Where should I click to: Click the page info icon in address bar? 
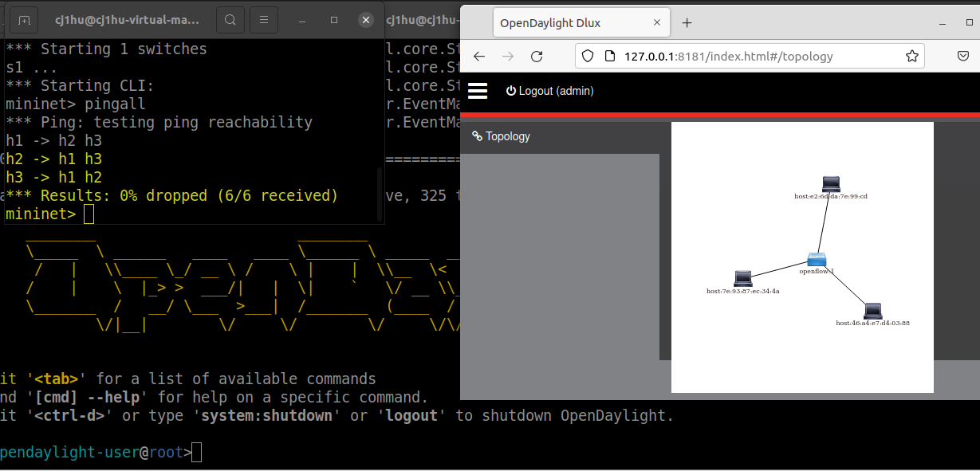609,56
